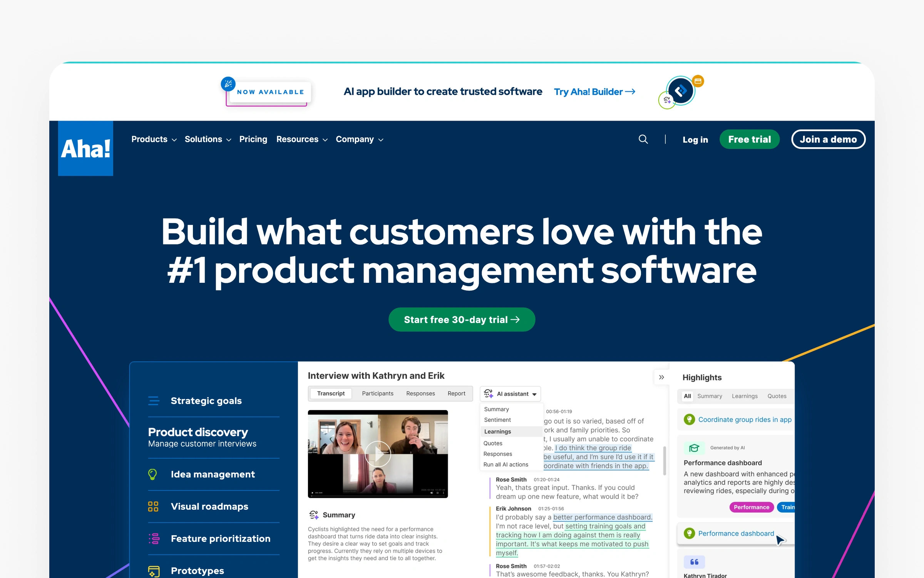Select Responses in AI assistant menu

(497, 454)
